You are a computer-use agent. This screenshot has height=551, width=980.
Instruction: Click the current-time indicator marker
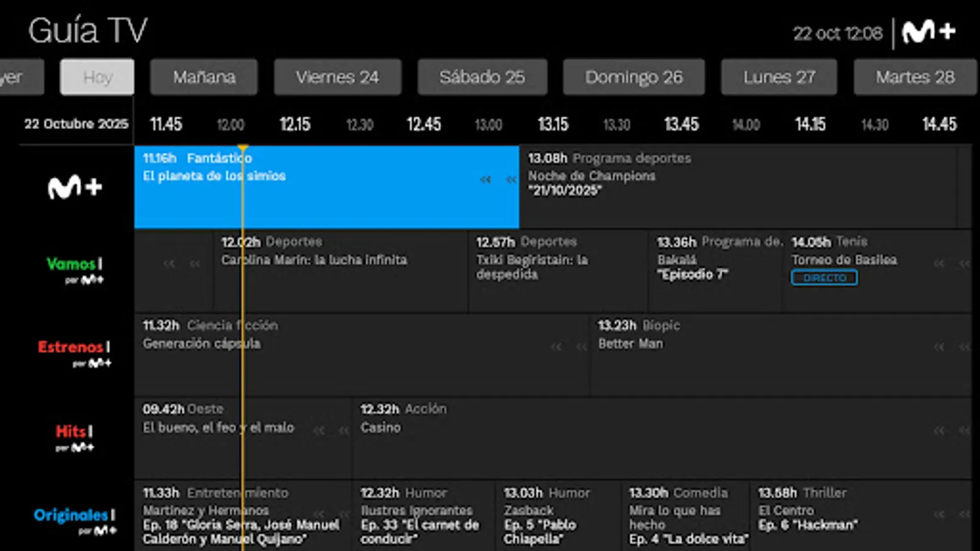(x=243, y=148)
